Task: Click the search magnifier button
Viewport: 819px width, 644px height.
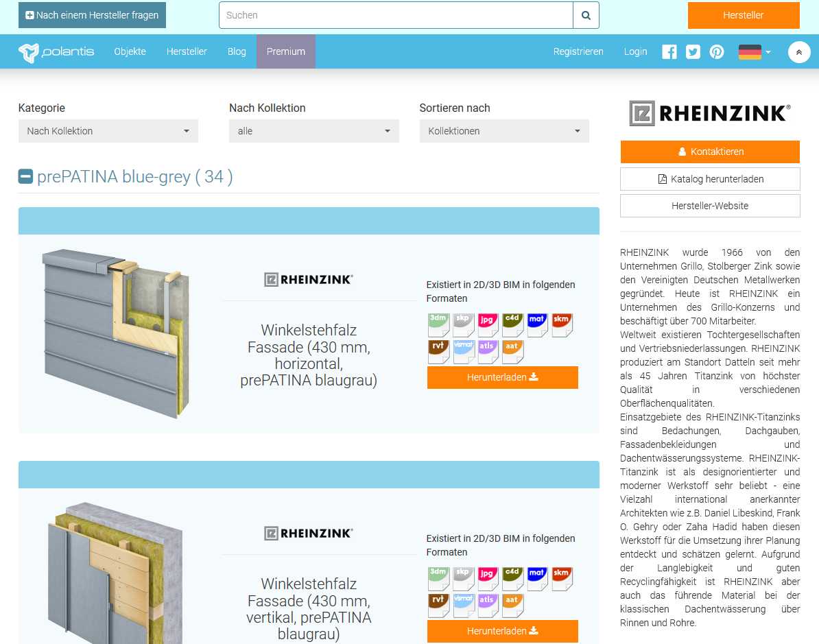Action: click(x=586, y=15)
